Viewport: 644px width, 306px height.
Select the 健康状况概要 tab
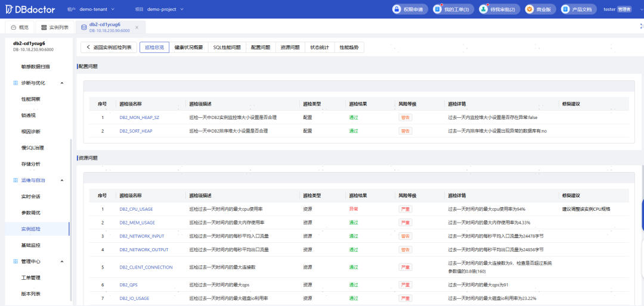[x=188, y=48]
